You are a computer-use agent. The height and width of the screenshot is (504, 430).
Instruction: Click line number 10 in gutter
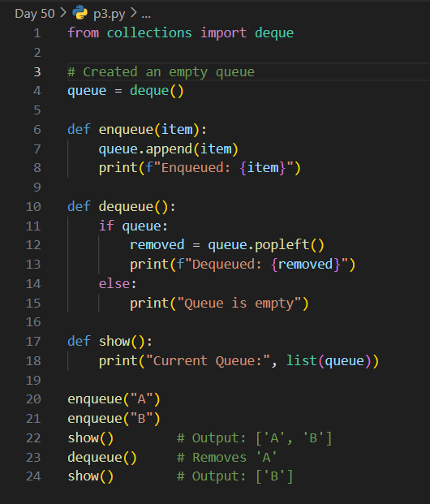coord(33,207)
